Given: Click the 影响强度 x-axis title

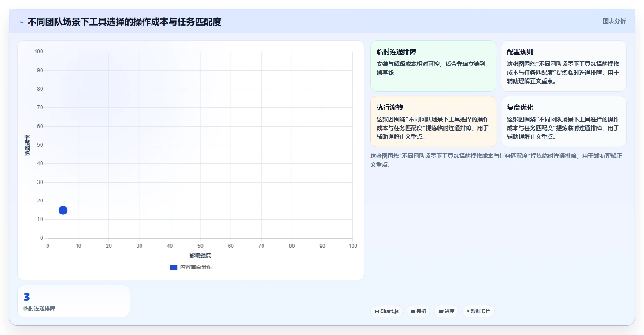Looking at the screenshot, I should (200, 255).
